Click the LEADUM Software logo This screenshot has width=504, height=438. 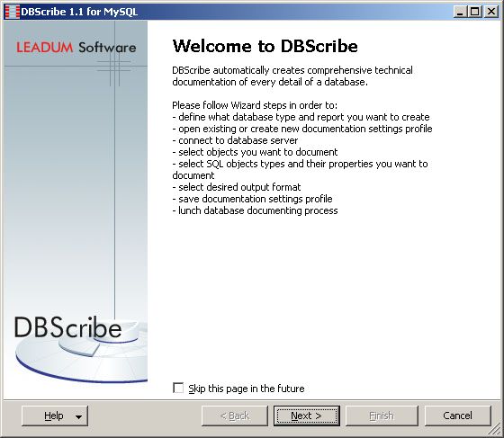pos(76,48)
